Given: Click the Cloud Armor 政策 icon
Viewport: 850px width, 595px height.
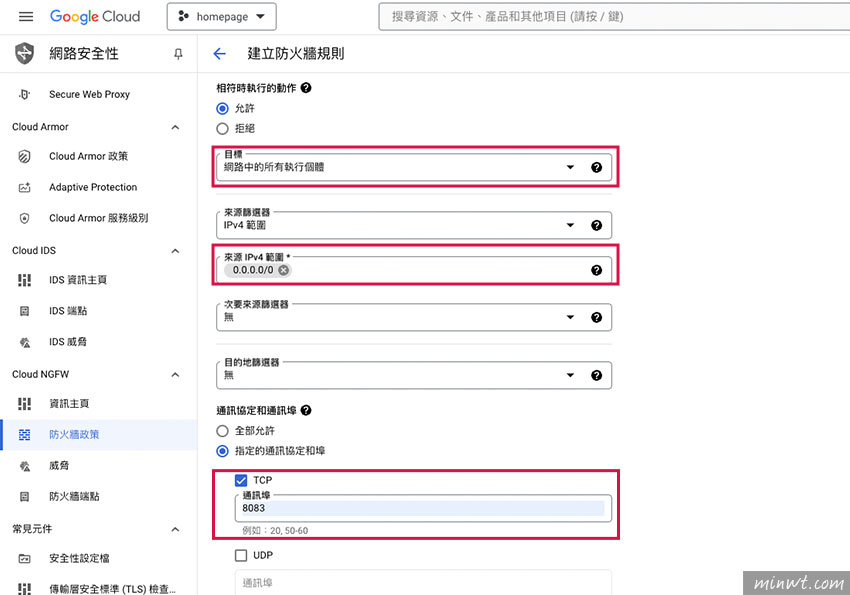Looking at the screenshot, I should pyautogui.click(x=24, y=157).
